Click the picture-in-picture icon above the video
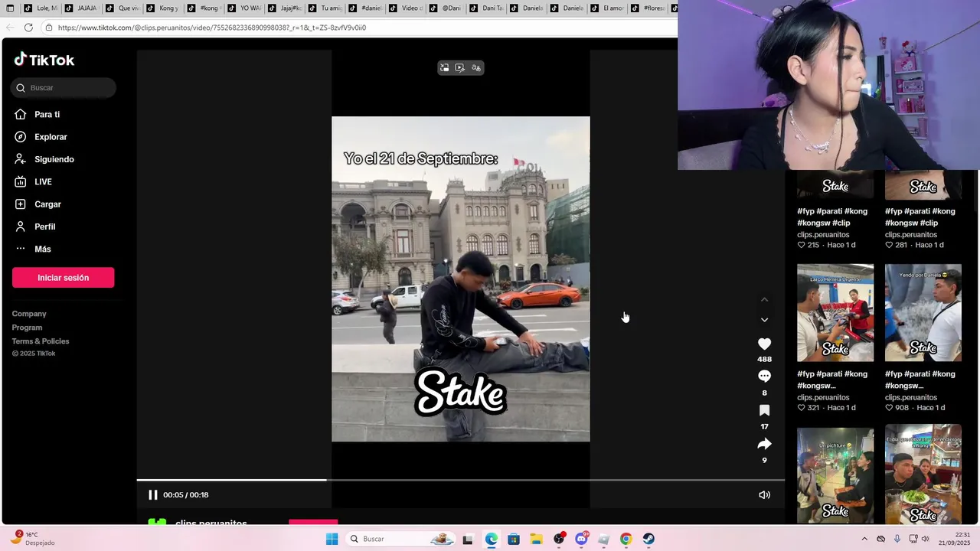 (x=444, y=68)
